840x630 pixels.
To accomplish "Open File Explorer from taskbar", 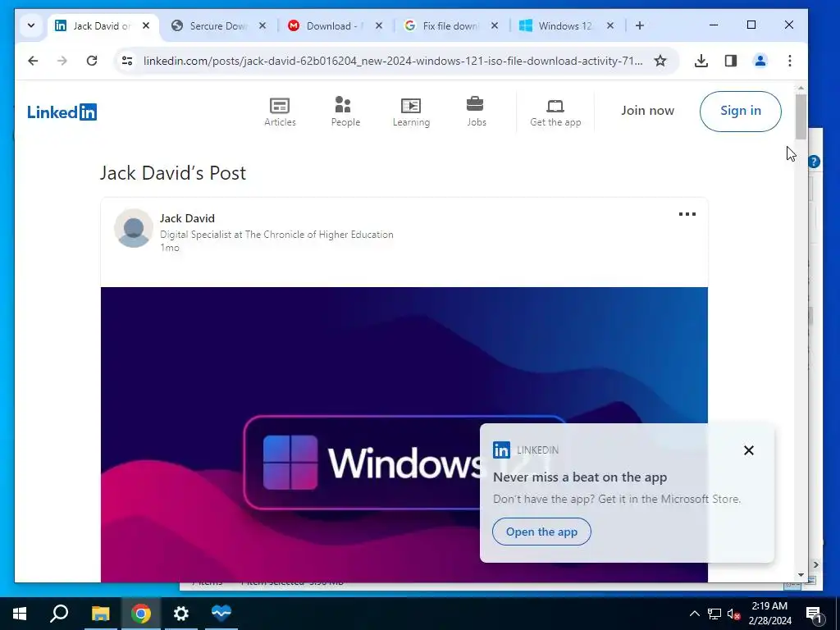I will pyautogui.click(x=100, y=614).
